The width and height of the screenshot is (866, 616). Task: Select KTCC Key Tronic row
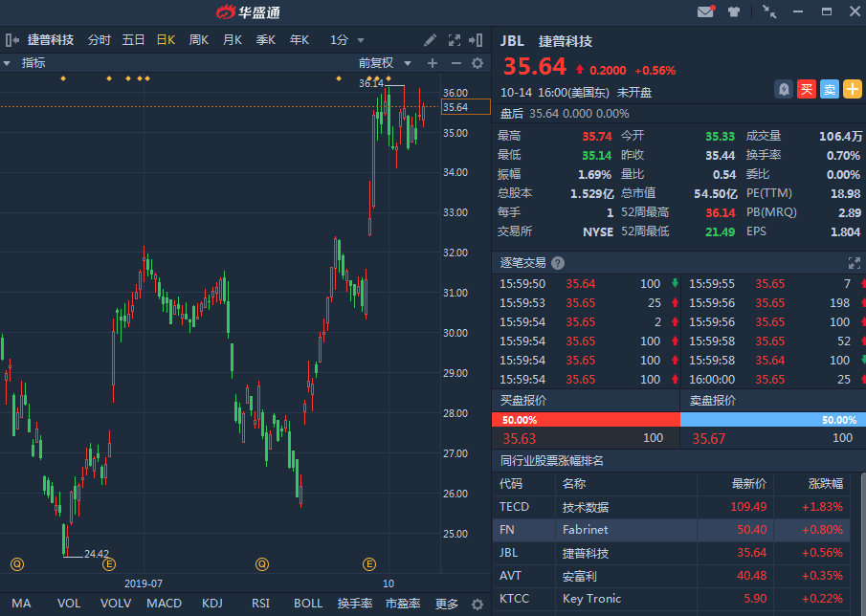(x=671, y=599)
